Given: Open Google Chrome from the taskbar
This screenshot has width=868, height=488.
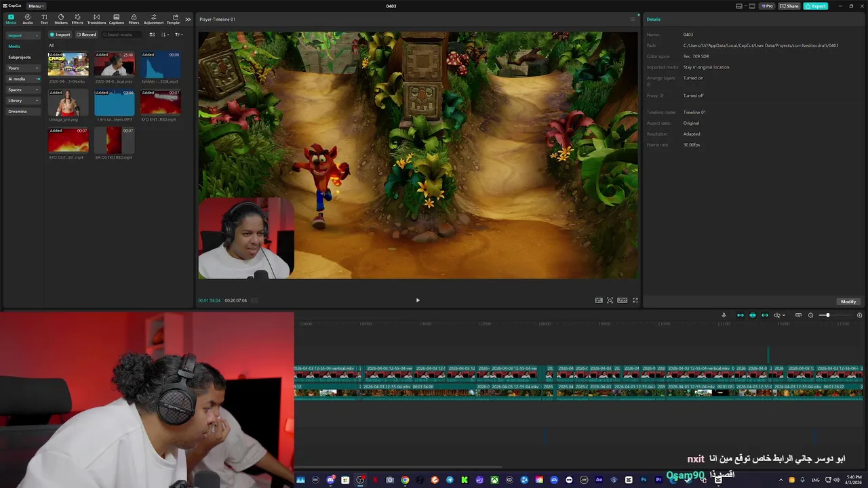Looking at the screenshot, I should (x=405, y=480).
